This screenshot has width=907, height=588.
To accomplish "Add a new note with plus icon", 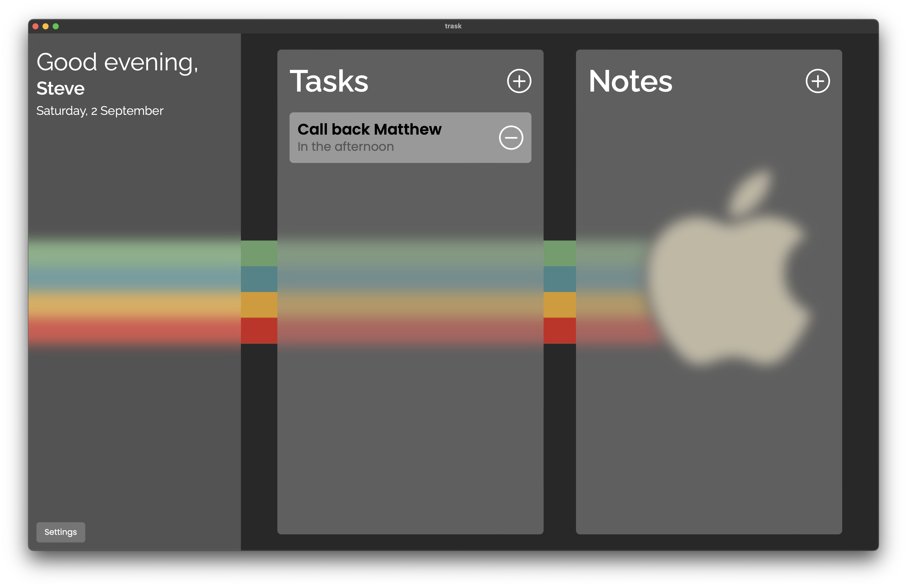I will pos(817,81).
